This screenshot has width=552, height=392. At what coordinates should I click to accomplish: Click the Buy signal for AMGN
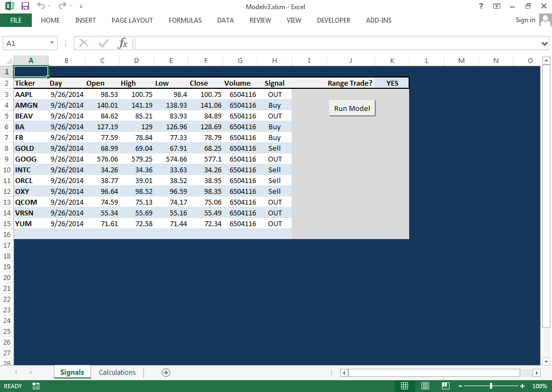[x=274, y=105]
